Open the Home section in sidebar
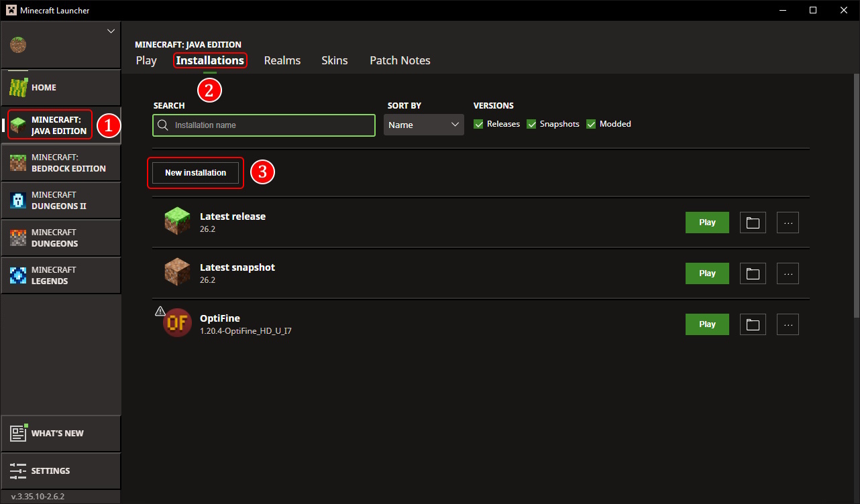Screen dimensions: 860x504 point(60,88)
